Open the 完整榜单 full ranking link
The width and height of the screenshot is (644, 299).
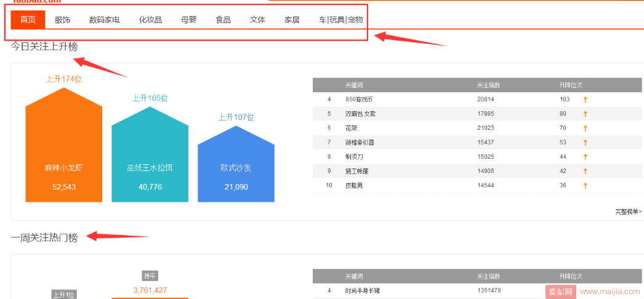[629, 212]
